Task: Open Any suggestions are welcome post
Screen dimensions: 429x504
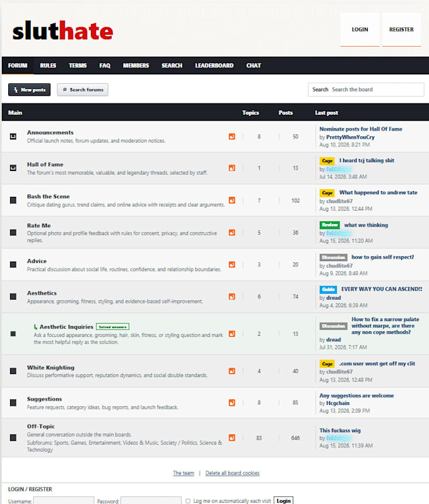Action: [x=356, y=396]
